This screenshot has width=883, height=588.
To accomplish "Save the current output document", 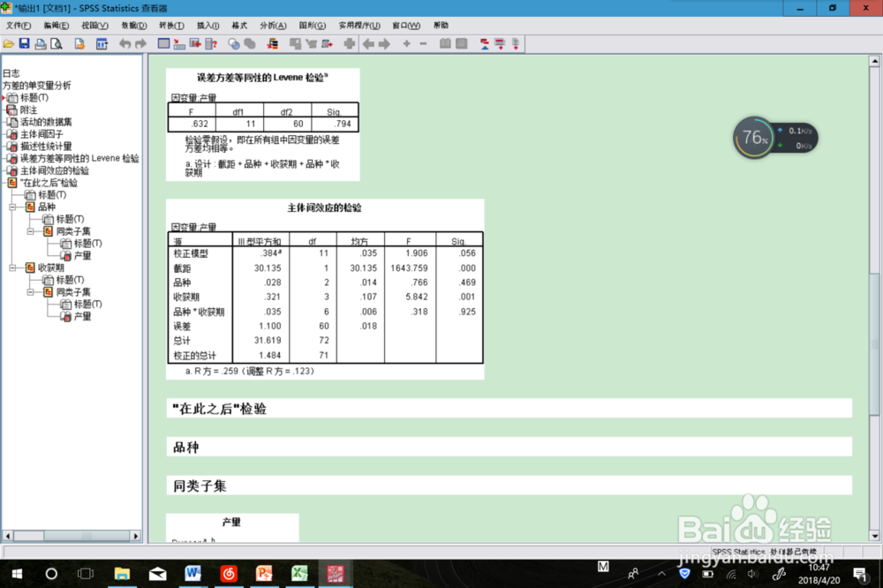I will [24, 42].
